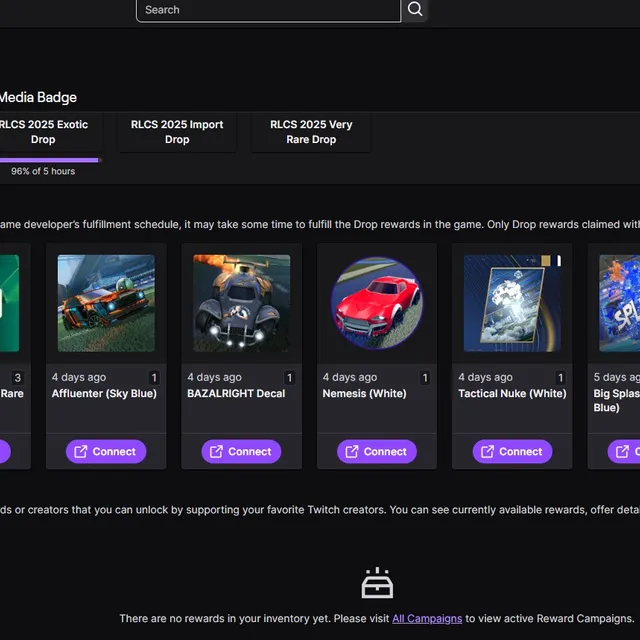Connect account for Affluenter (Sky Blue)
The height and width of the screenshot is (640, 640).
pyautogui.click(x=106, y=451)
